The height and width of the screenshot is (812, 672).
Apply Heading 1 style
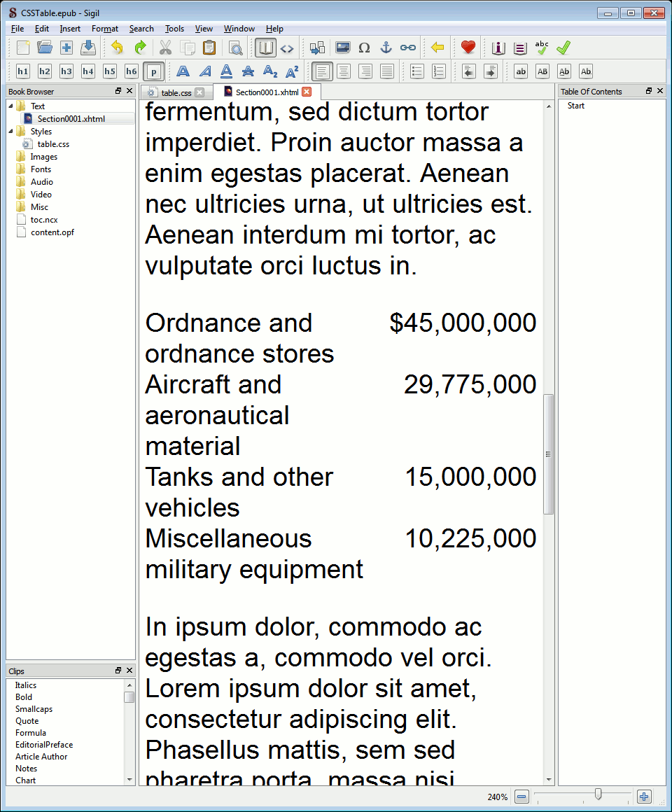23,71
